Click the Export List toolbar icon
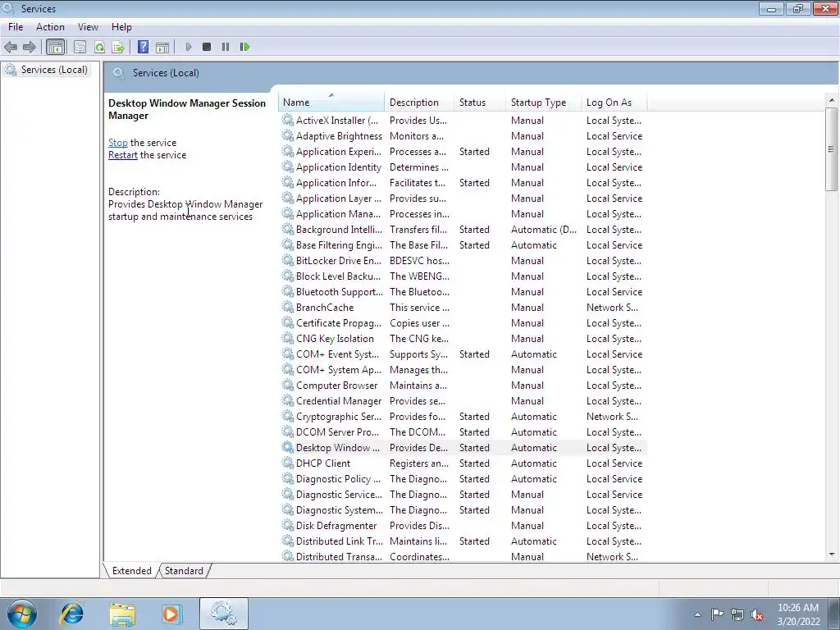840x630 pixels. pyautogui.click(x=118, y=47)
